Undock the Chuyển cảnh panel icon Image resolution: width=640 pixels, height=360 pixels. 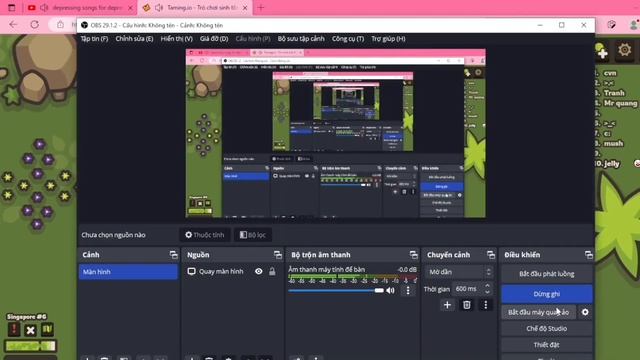point(491,255)
